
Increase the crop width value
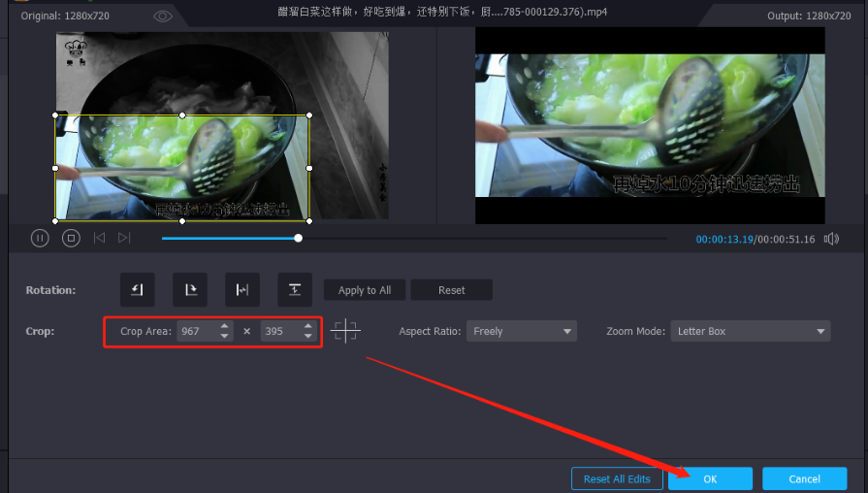(x=225, y=326)
